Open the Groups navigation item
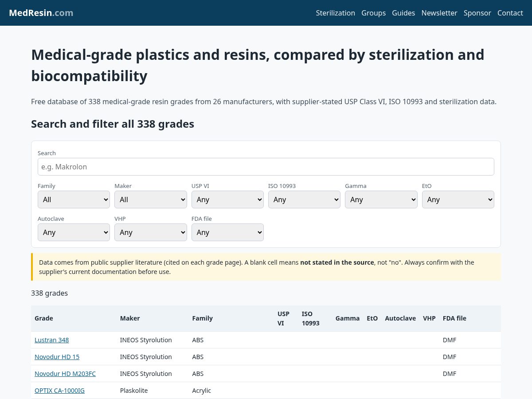Image resolution: width=532 pixels, height=399 pixels. pos(374,13)
